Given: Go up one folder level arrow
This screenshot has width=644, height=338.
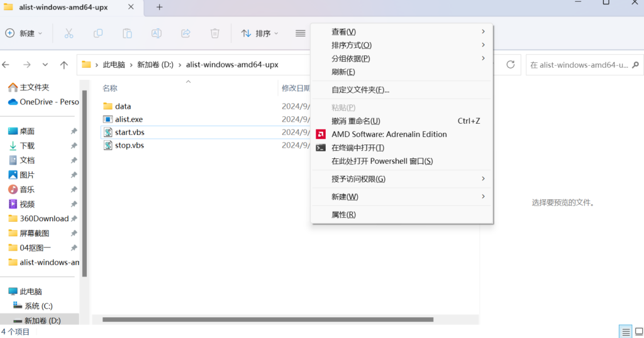Looking at the screenshot, I should [x=64, y=65].
